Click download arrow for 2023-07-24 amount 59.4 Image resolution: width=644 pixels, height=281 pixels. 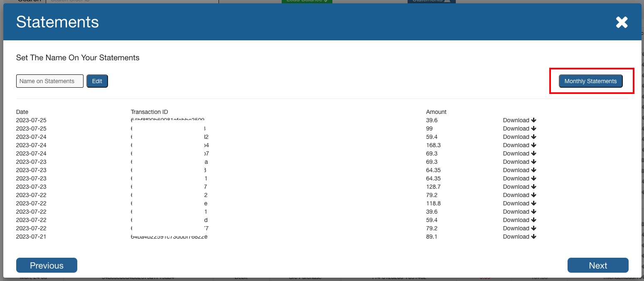(534, 137)
